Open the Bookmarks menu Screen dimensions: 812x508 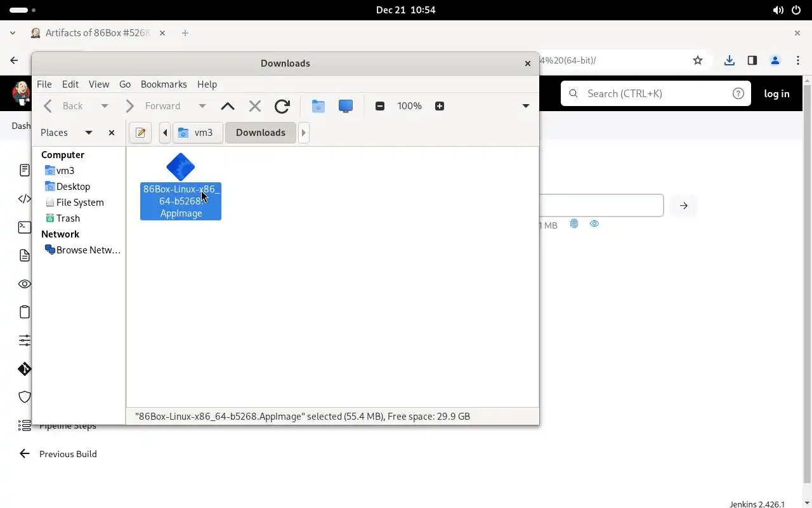(x=164, y=84)
